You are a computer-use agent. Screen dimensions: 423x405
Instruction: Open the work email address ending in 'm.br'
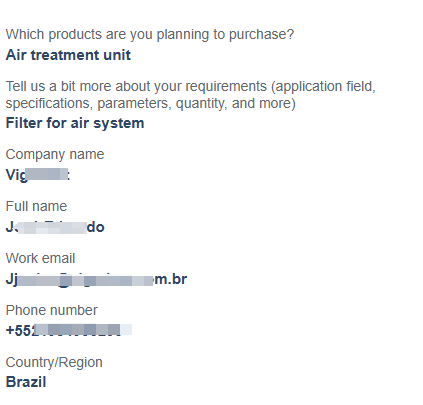click(x=96, y=279)
